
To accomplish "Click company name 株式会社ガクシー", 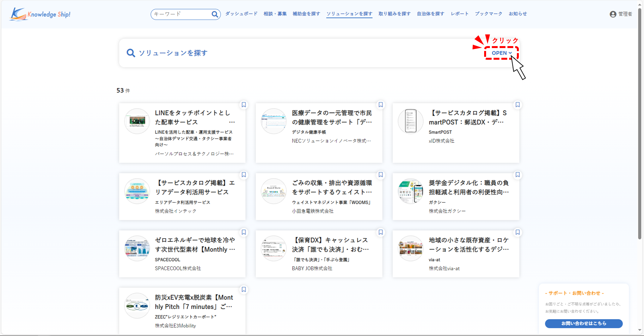I will click(447, 211).
